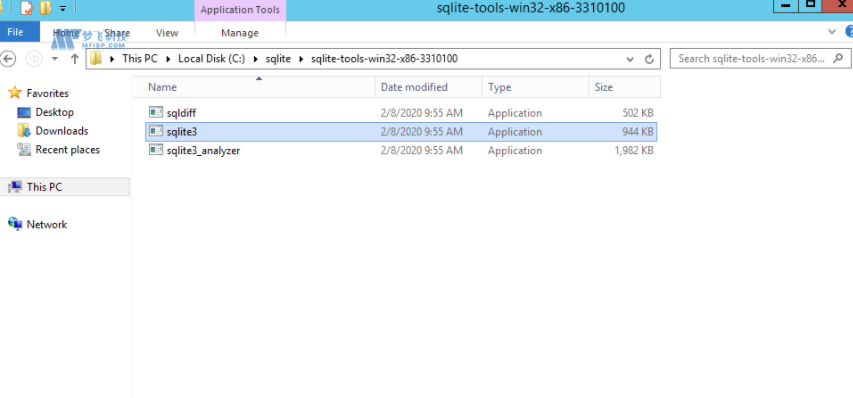This screenshot has width=853, height=398.
Task: Click the Recent places icon
Action: click(x=24, y=150)
